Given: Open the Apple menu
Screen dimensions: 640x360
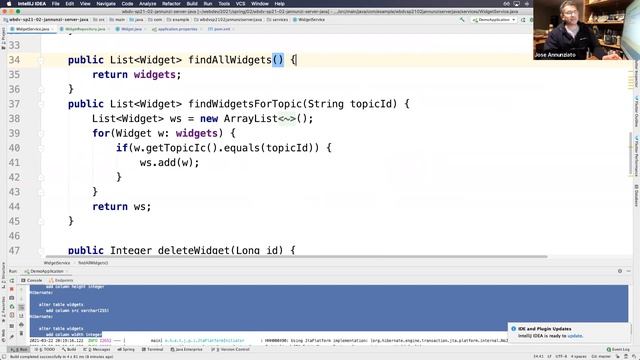Looking at the screenshot, I should pos(9,4).
